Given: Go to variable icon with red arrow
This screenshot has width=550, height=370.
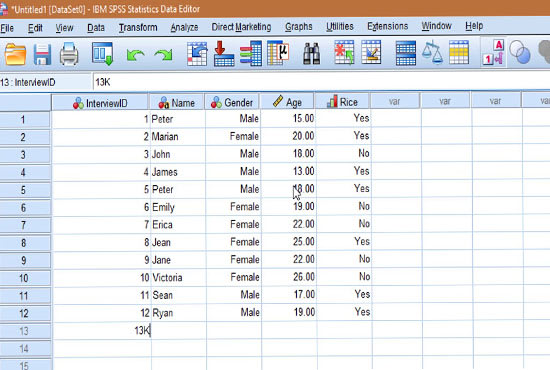Looking at the screenshot, I should click(223, 54).
